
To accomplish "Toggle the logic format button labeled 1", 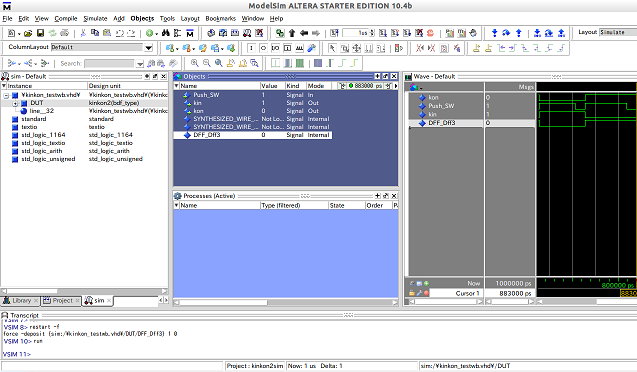I will click(251, 48).
